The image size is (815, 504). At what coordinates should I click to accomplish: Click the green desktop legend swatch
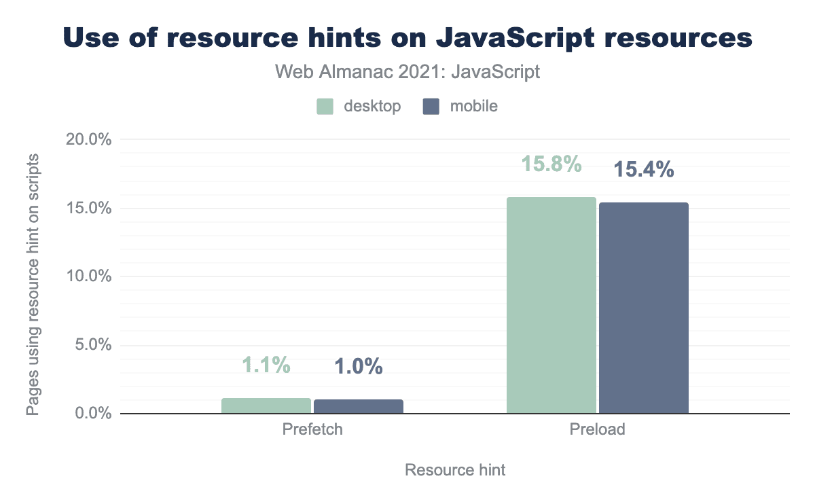325,106
